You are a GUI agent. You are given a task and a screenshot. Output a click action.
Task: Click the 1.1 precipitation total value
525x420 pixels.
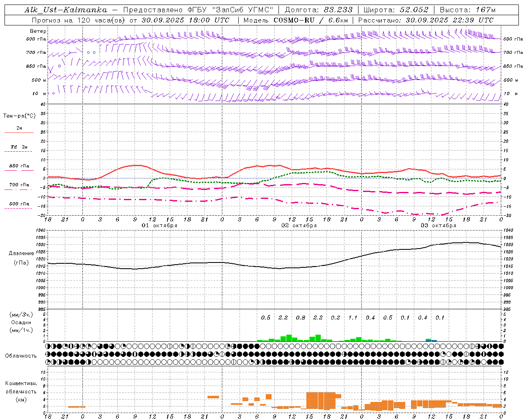[x=353, y=317]
